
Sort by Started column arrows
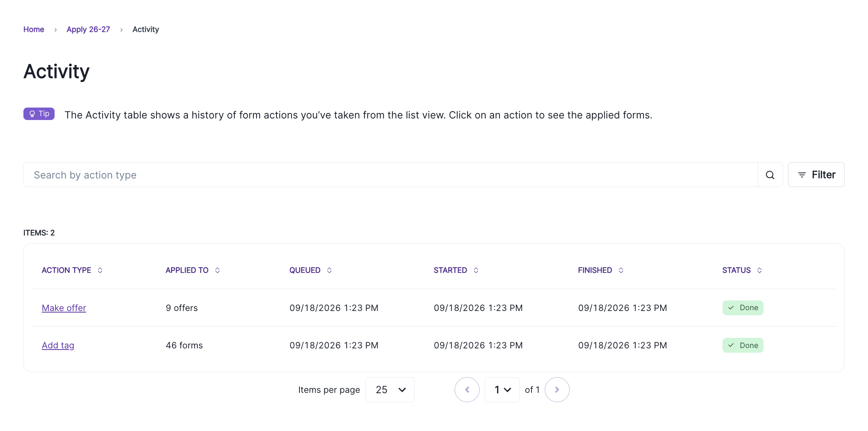click(x=476, y=270)
